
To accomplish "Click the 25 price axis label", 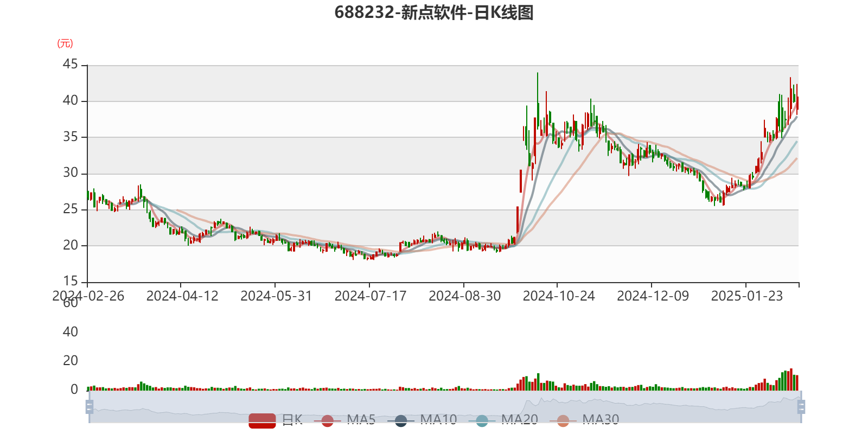I will click(x=71, y=209).
